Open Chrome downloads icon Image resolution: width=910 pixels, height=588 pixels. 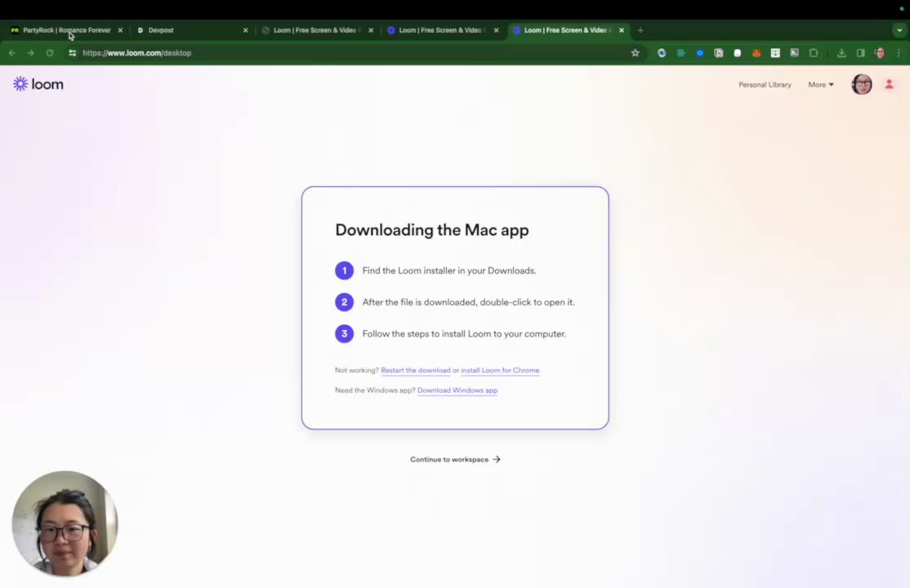(841, 53)
